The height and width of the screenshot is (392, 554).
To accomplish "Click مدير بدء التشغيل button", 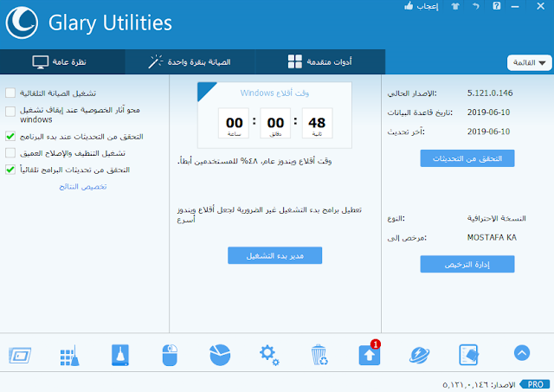I will point(275,255).
